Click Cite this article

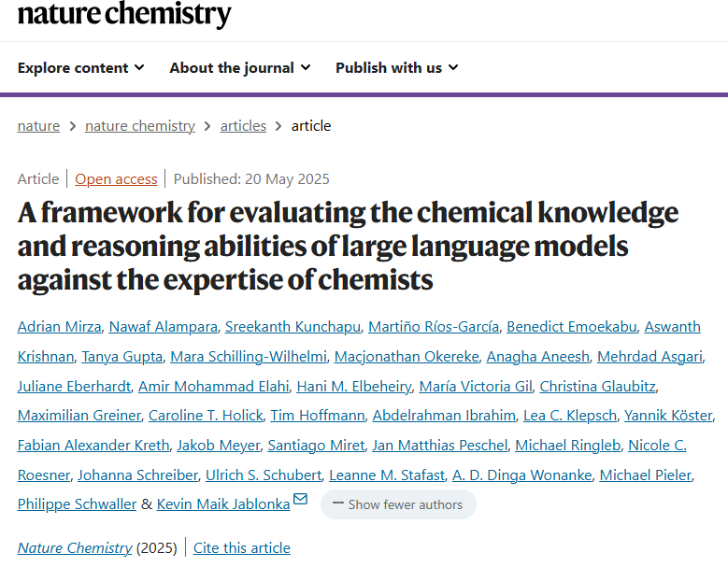click(x=242, y=548)
